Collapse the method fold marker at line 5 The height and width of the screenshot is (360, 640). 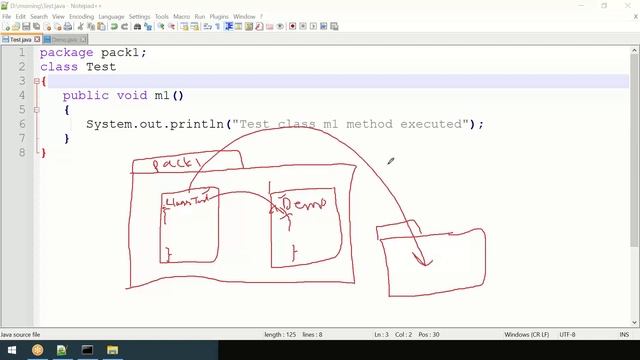coord(37,110)
